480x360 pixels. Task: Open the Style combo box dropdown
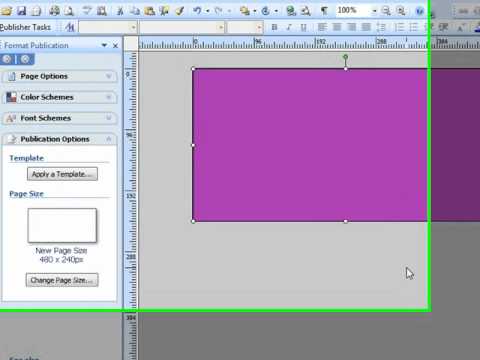click(x=133, y=27)
